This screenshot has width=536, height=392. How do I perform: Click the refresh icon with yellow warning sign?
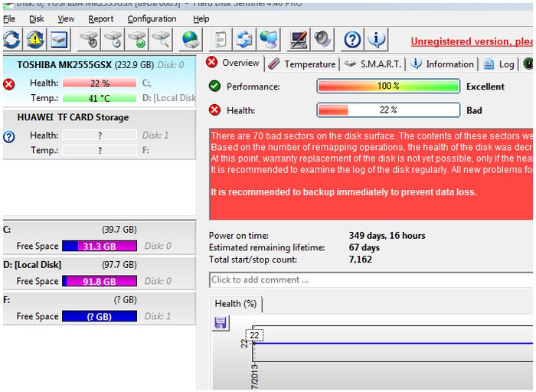pyautogui.click(x=35, y=40)
